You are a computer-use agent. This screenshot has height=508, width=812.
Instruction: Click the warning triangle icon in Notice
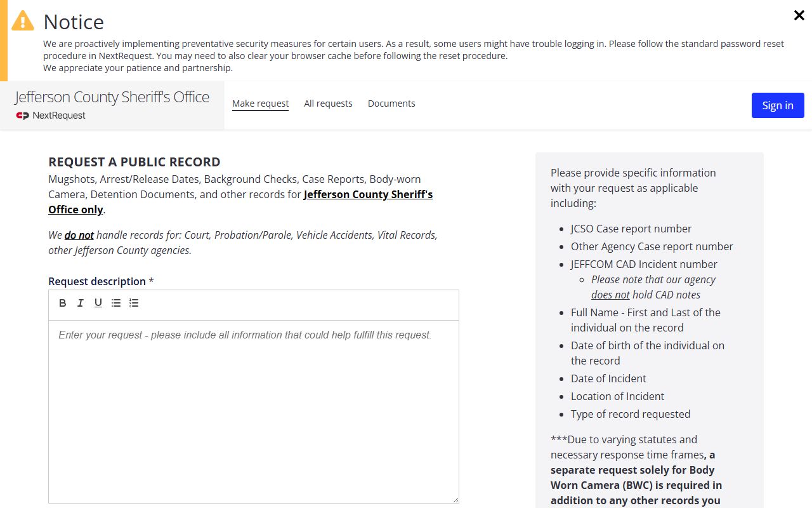(23, 20)
